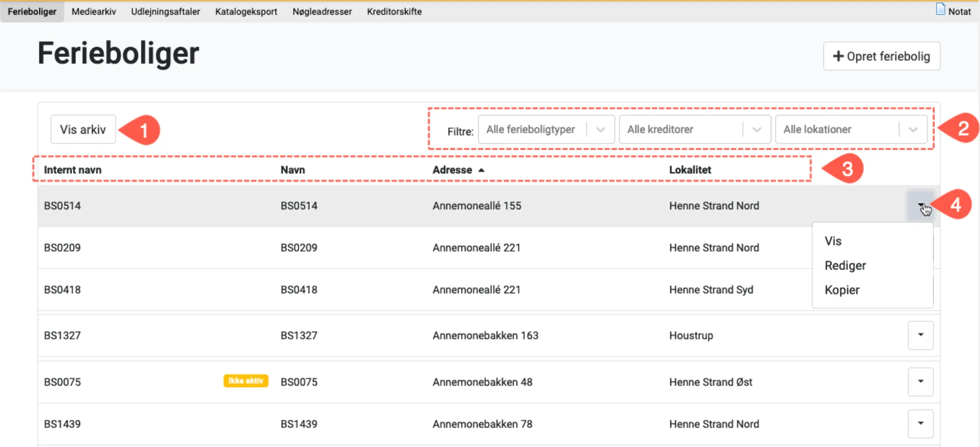Open the Notat note icon

pos(940,10)
